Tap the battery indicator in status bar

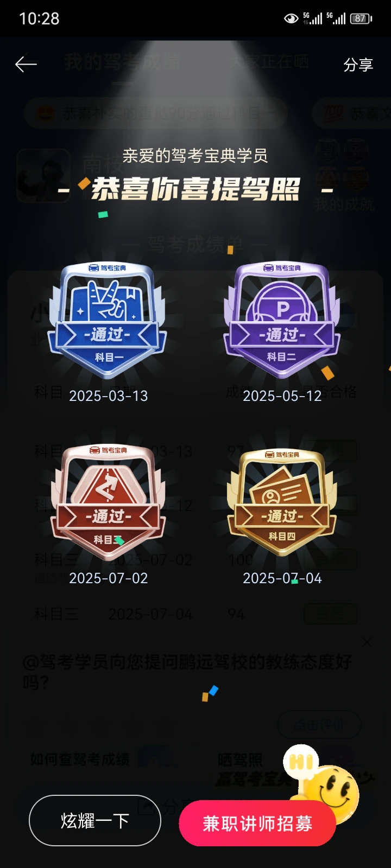point(361,18)
